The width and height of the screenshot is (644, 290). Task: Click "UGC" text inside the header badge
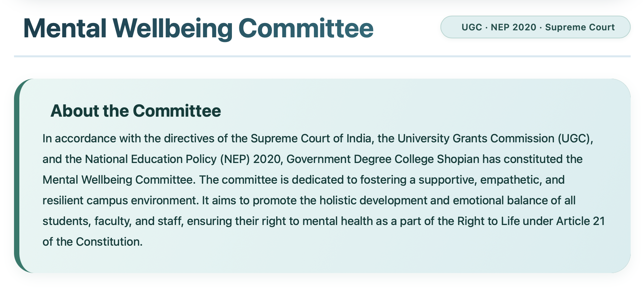[472, 27]
